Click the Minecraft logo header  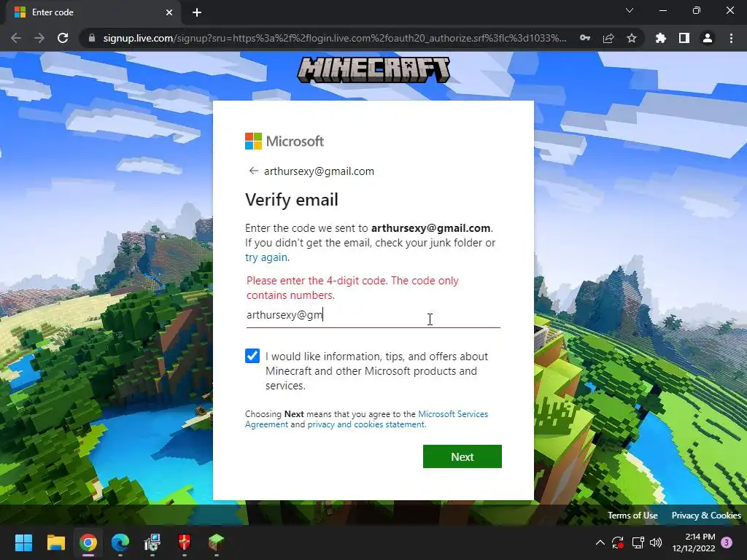coord(373,70)
